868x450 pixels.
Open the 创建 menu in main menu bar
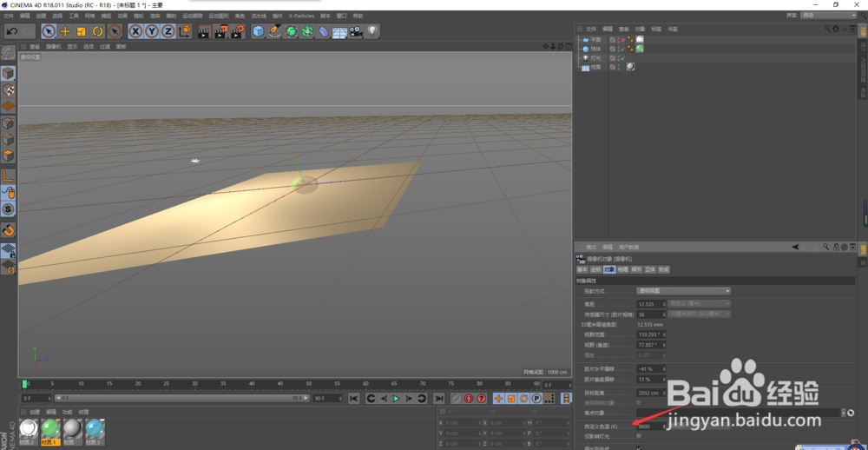pyautogui.click(x=41, y=16)
